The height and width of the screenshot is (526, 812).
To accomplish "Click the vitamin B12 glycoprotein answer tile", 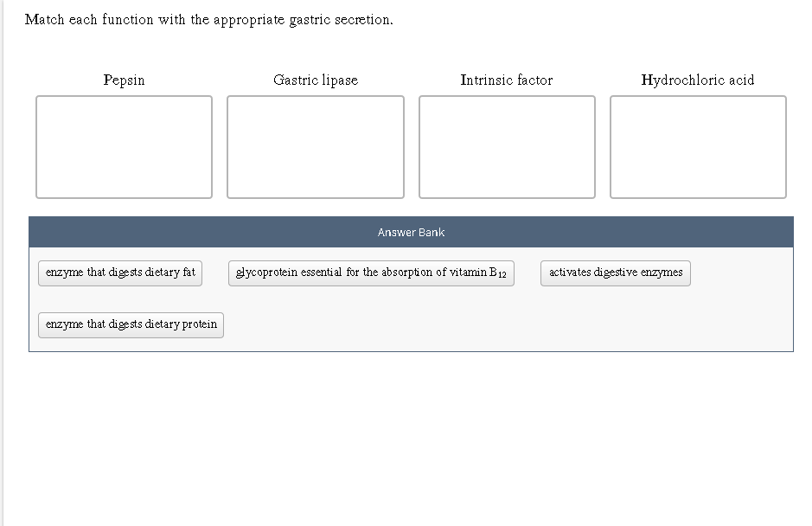I will pos(370,273).
